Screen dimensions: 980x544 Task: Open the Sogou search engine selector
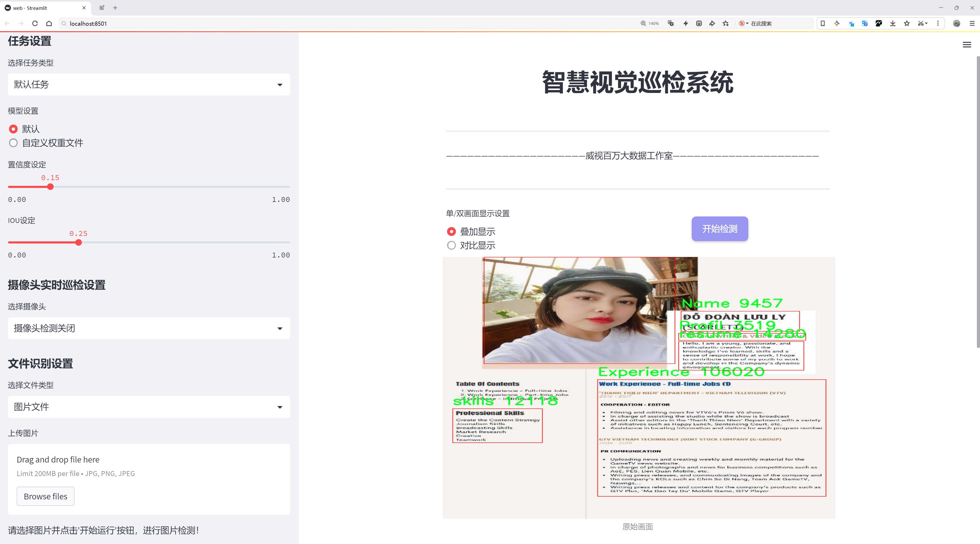coord(743,24)
